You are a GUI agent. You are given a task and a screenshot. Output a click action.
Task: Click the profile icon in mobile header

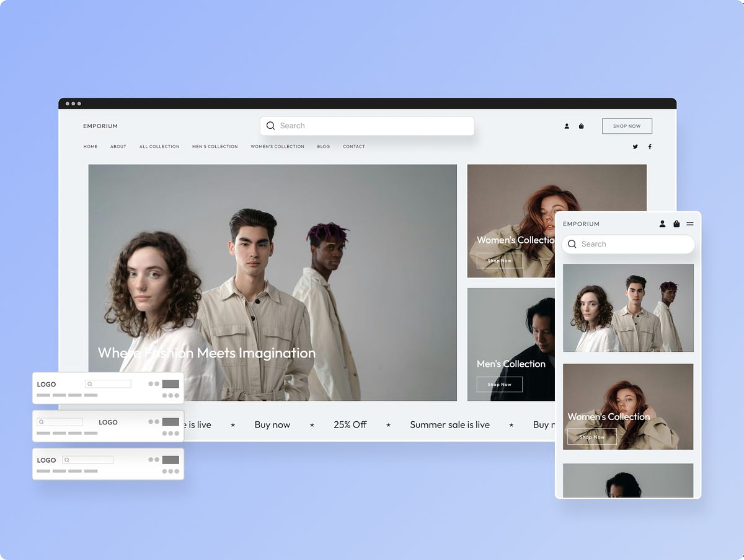(x=662, y=224)
